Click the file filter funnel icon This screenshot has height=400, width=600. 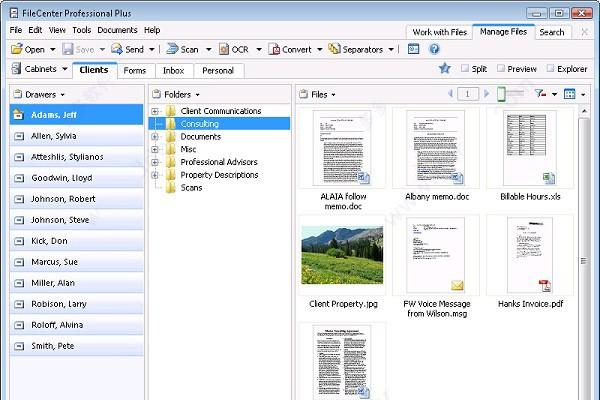tap(541, 94)
